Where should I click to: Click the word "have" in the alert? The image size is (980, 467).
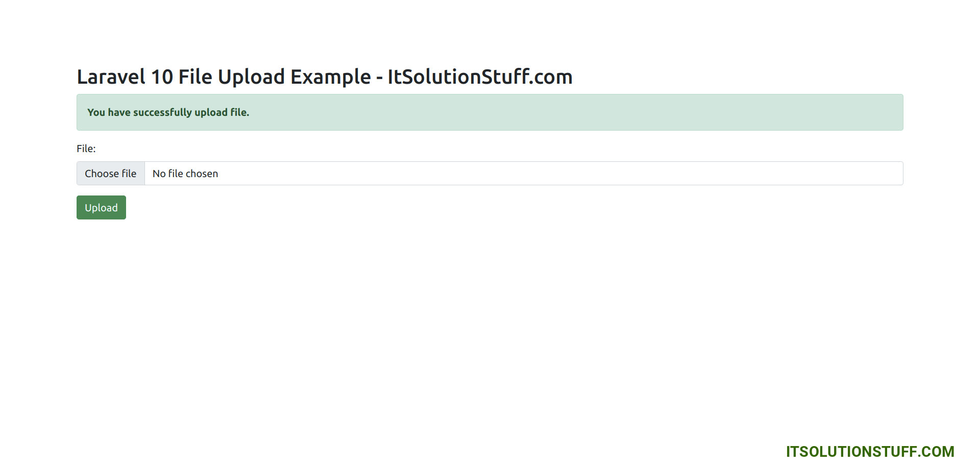point(119,112)
